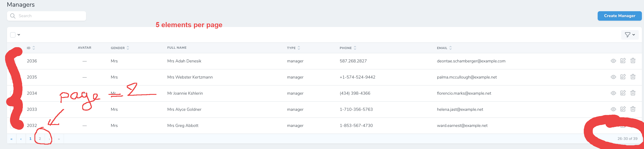Focus the Search input field
644x149 pixels.
tap(47, 16)
